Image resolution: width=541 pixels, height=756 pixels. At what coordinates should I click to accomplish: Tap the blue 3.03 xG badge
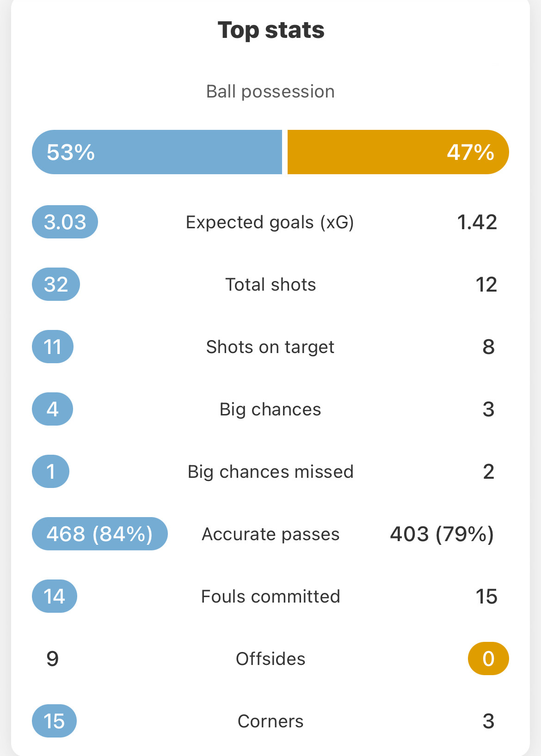tap(65, 222)
